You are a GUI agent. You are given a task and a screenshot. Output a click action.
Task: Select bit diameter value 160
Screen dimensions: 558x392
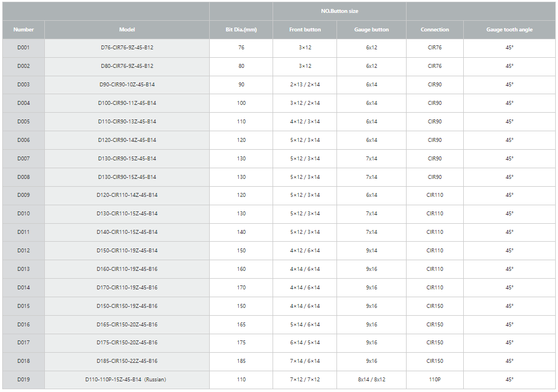pos(241,269)
